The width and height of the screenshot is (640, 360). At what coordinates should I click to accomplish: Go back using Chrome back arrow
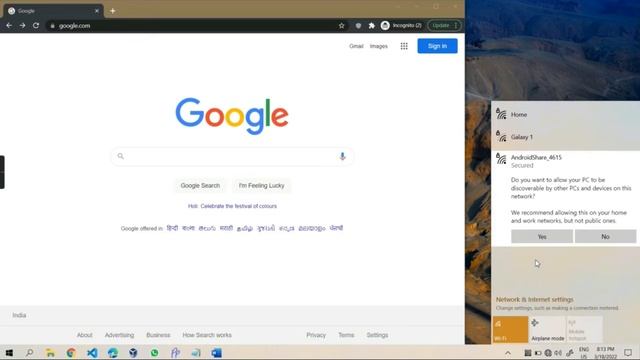(9, 25)
